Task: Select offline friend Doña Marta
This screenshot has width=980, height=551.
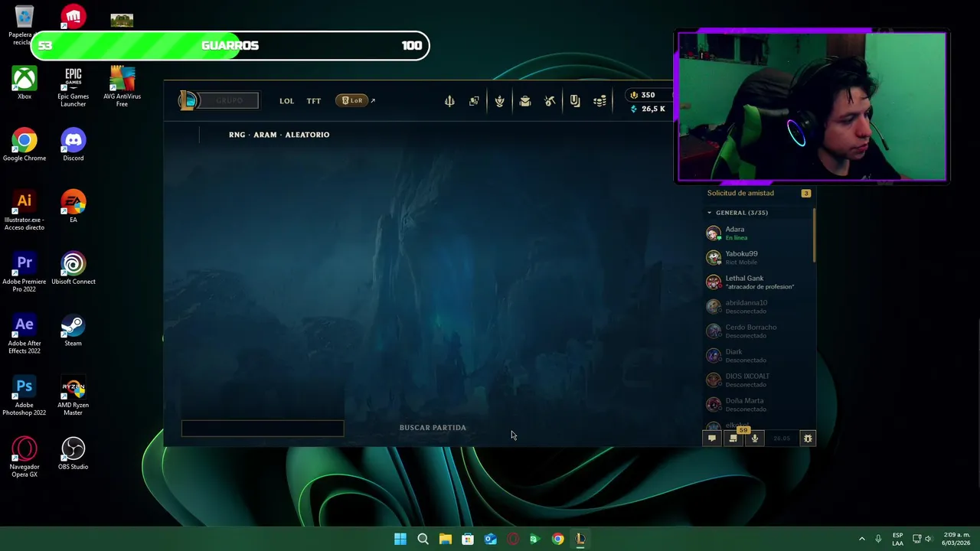Action: tap(758, 405)
